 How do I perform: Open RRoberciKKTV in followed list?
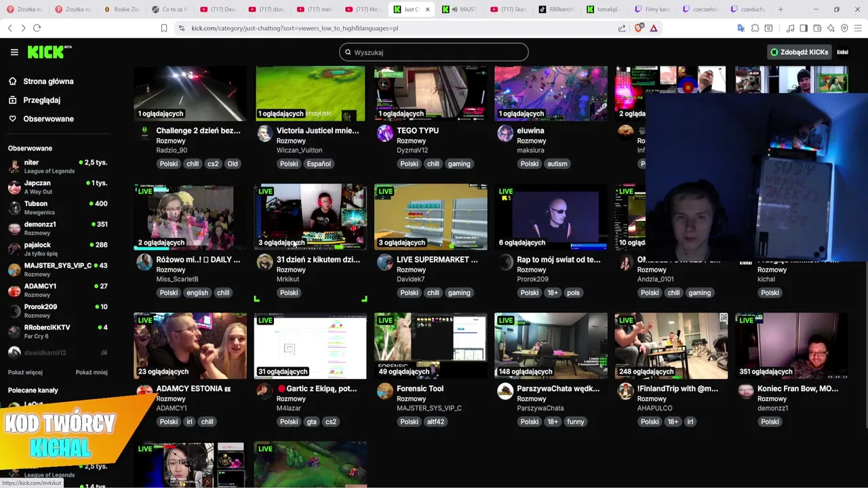tap(58, 331)
